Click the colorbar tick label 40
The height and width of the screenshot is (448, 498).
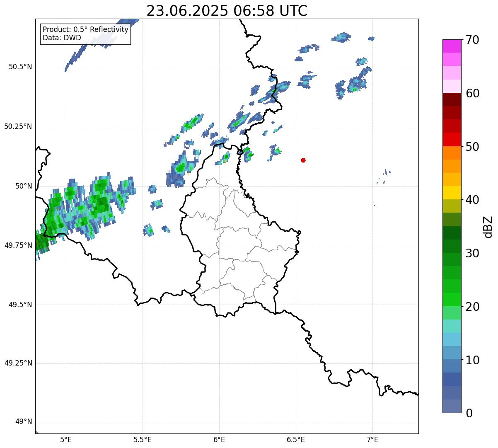(473, 200)
